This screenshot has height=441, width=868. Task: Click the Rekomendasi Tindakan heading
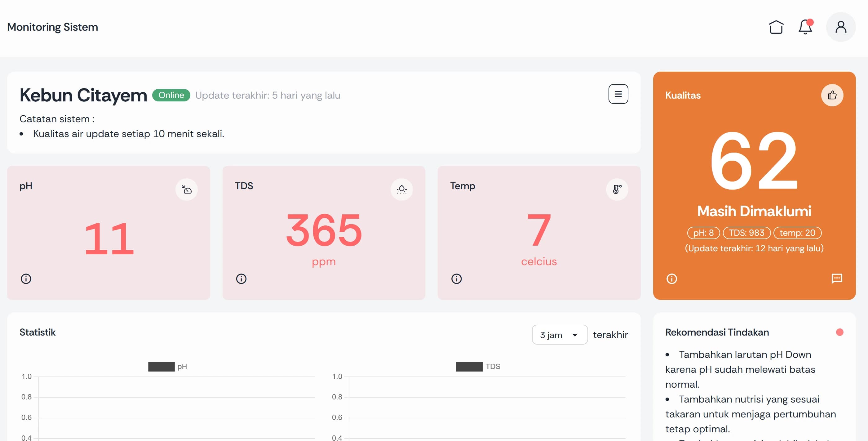click(x=717, y=332)
